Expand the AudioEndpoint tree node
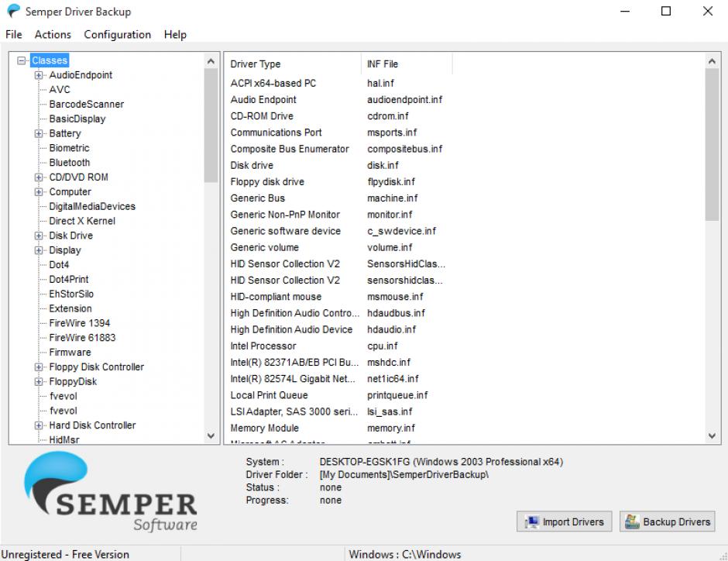728x561 pixels. coord(39,75)
